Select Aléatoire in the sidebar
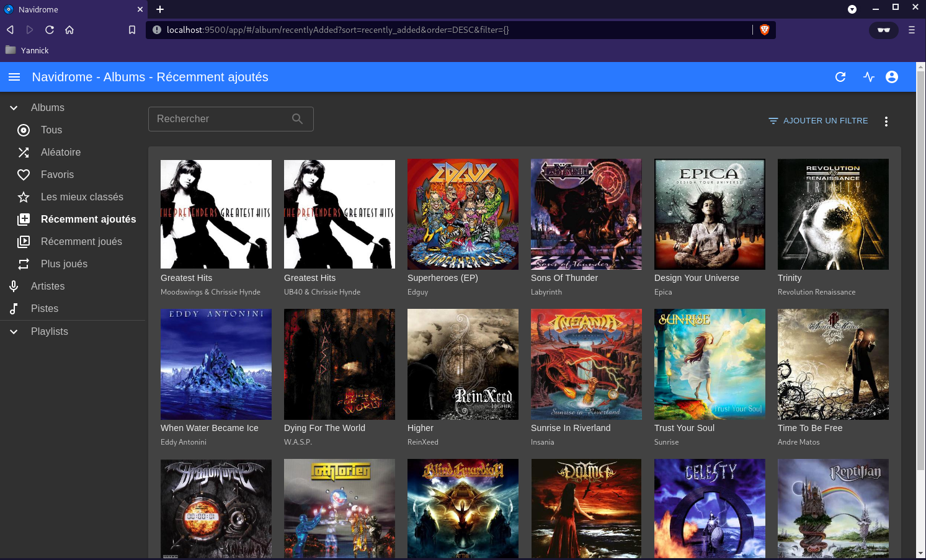This screenshot has width=926, height=560. (61, 153)
